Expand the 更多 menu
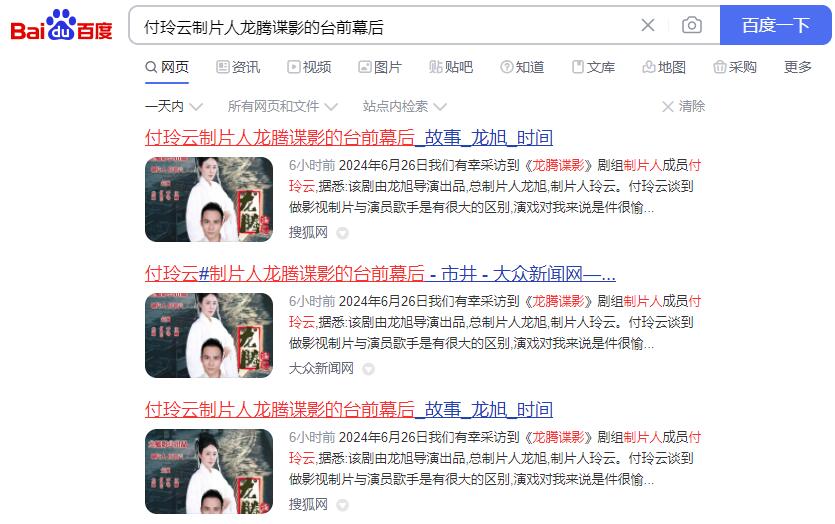835x524 pixels. [x=798, y=67]
